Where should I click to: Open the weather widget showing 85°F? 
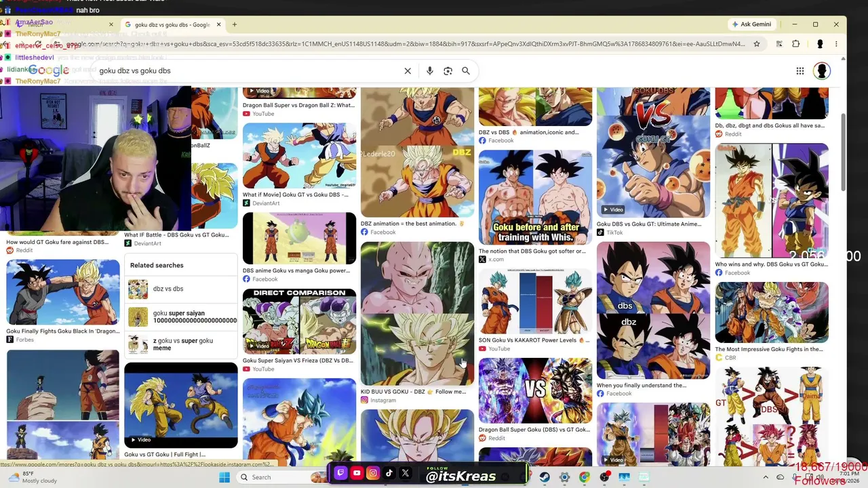click(33, 477)
